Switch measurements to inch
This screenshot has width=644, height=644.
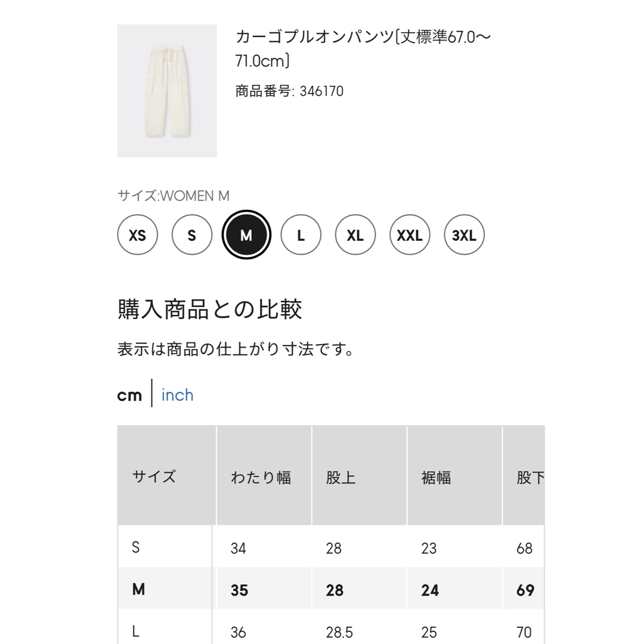tap(178, 395)
